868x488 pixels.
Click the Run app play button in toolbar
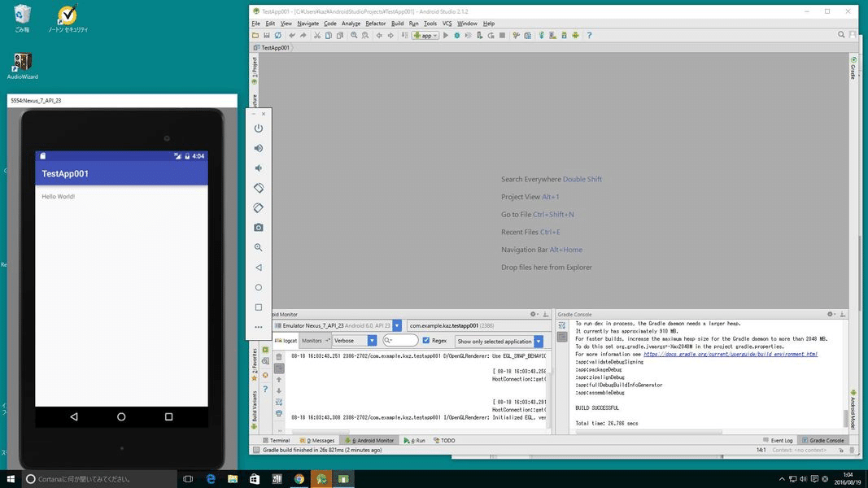click(446, 36)
